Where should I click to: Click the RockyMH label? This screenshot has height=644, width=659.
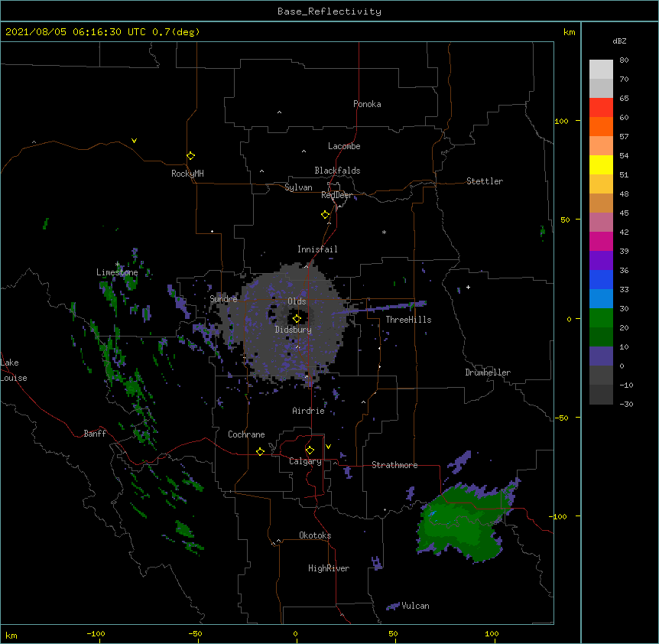coord(187,174)
